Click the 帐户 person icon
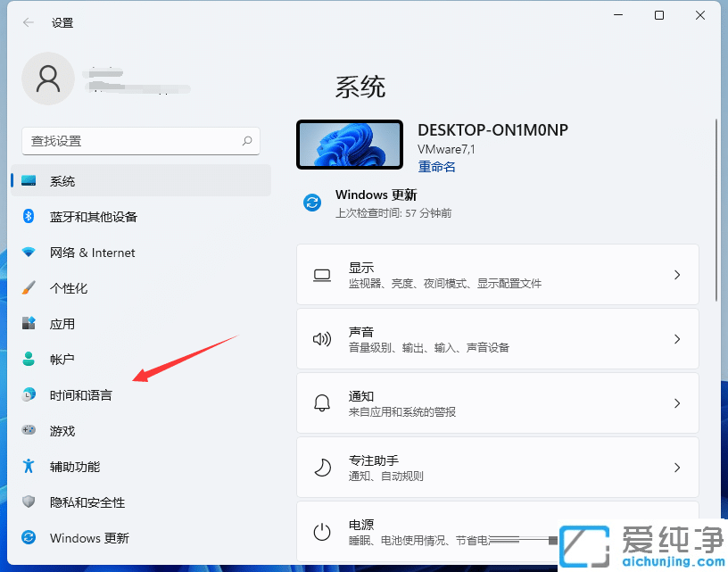The width and height of the screenshot is (728, 572). point(29,359)
